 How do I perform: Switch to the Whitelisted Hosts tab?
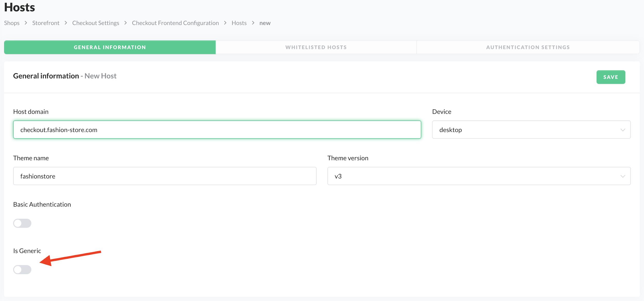tap(316, 47)
